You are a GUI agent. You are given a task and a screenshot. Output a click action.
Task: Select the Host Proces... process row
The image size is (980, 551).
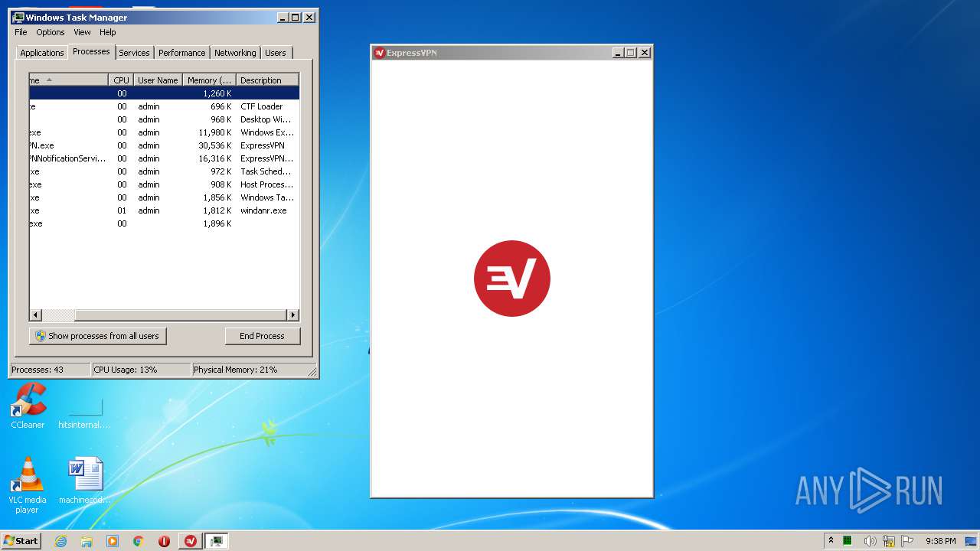tap(164, 184)
